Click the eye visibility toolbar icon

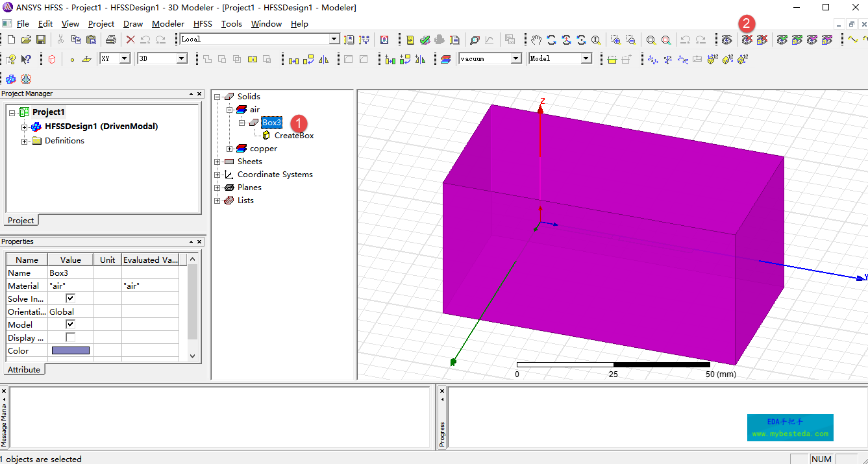(726, 40)
